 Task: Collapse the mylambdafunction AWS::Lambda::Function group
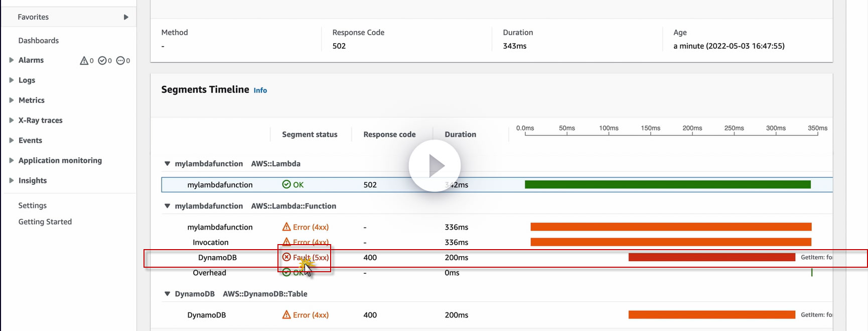167,206
